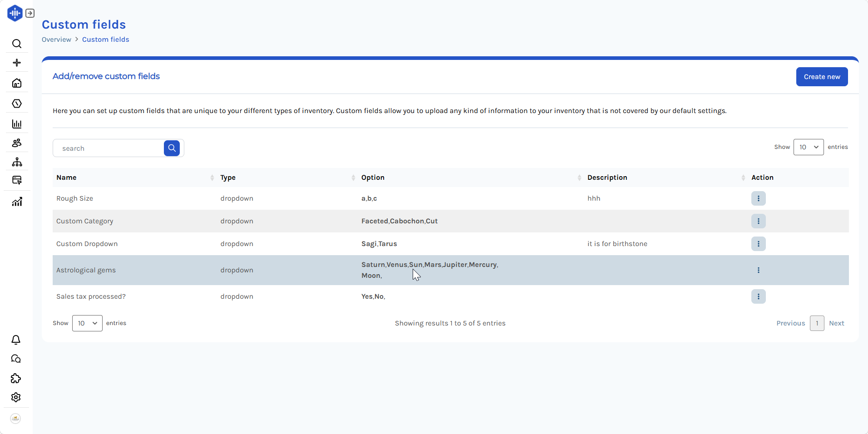Open the contacts people icon
The image size is (868, 434).
point(17,143)
